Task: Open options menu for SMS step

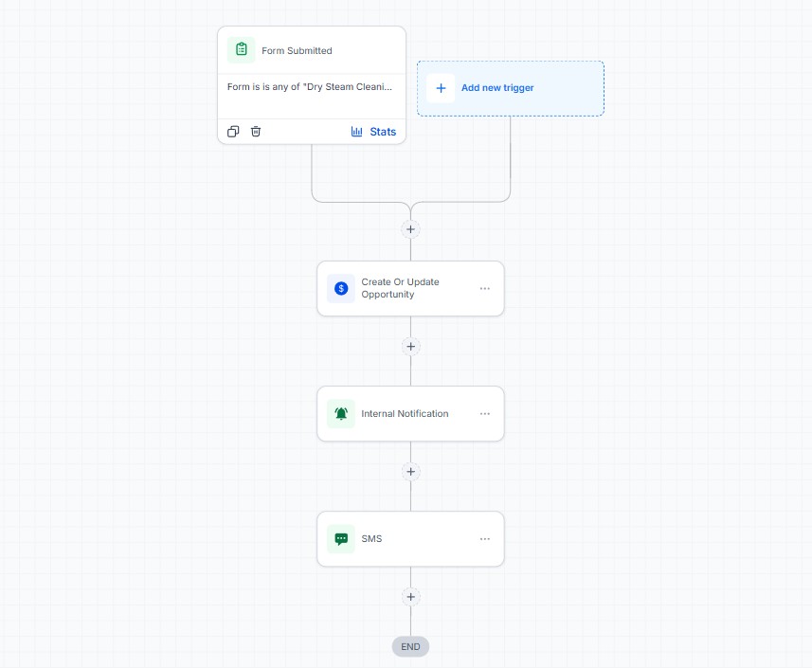Action: [485, 539]
